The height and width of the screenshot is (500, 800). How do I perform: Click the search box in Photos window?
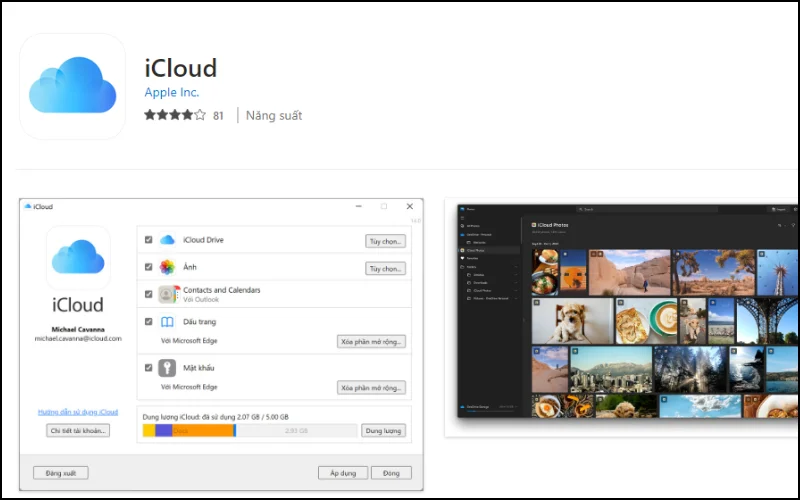(x=647, y=209)
